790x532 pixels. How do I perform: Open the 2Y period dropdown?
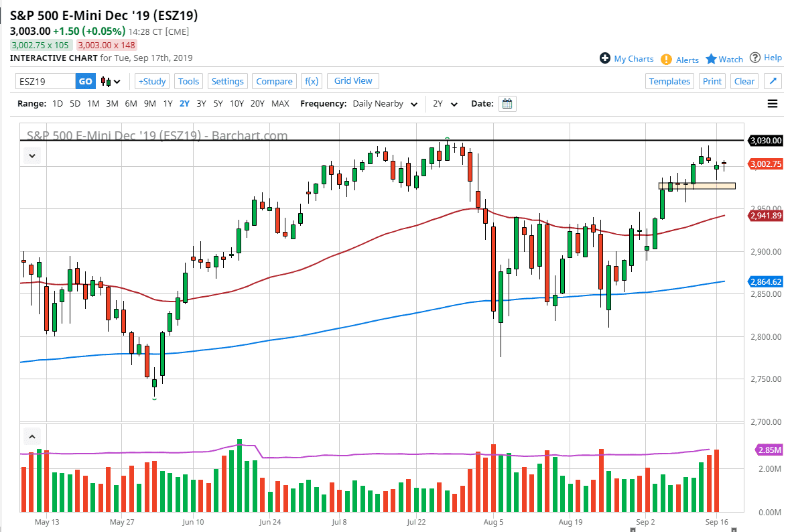coord(446,105)
